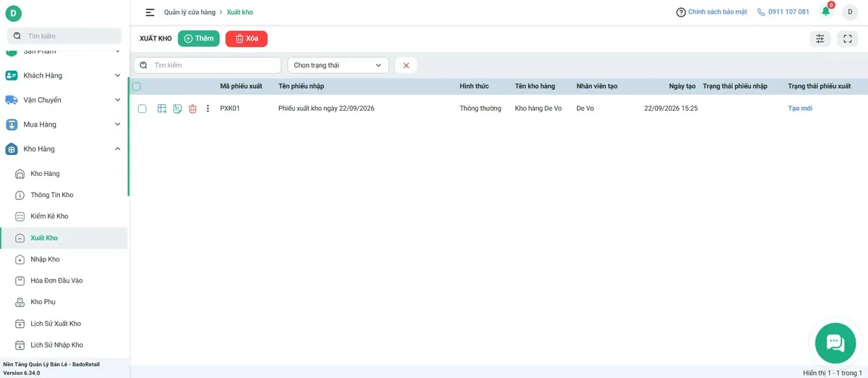This screenshot has width=868, height=378.
Task: Click the Trạng thái phiếu xuất header
Action: point(820,86)
